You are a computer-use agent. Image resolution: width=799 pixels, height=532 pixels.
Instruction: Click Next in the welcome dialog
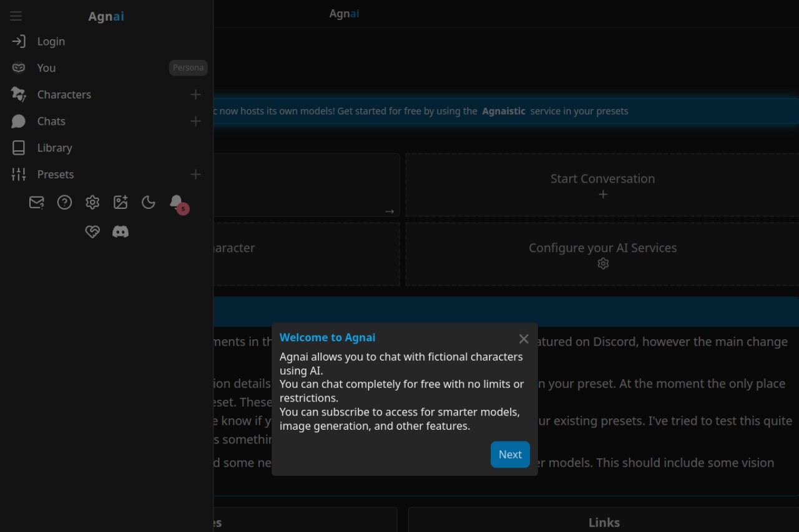(x=510, y=455)
